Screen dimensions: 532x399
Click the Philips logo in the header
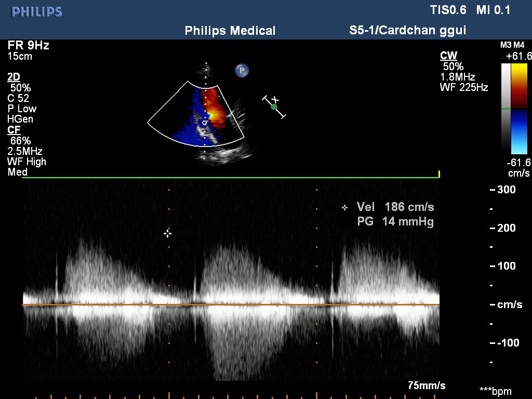click(37, 12)
